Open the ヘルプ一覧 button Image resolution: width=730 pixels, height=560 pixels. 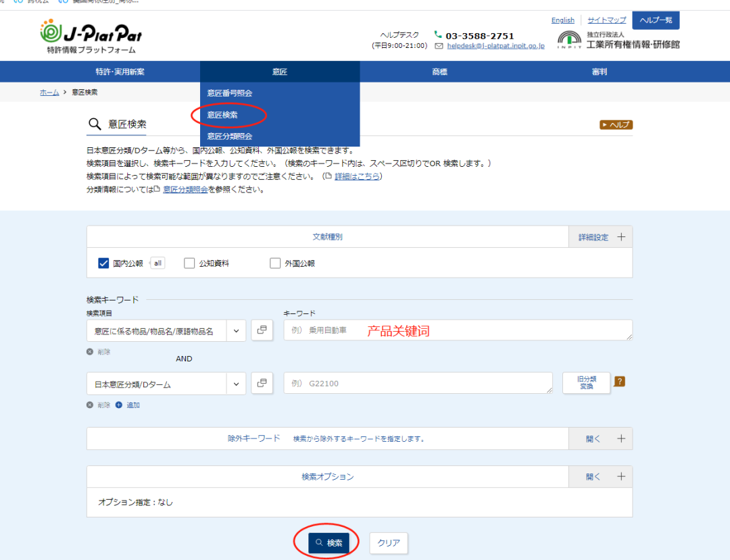(656, 20)
